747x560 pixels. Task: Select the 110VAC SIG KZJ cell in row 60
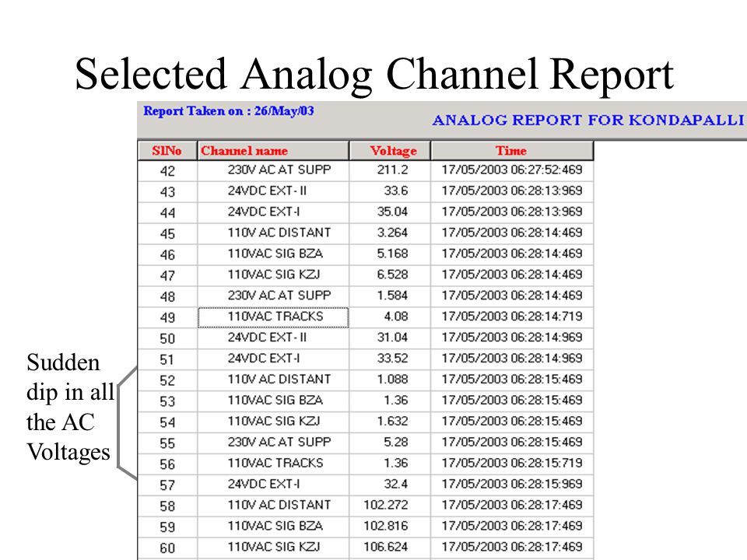[273, 547]
